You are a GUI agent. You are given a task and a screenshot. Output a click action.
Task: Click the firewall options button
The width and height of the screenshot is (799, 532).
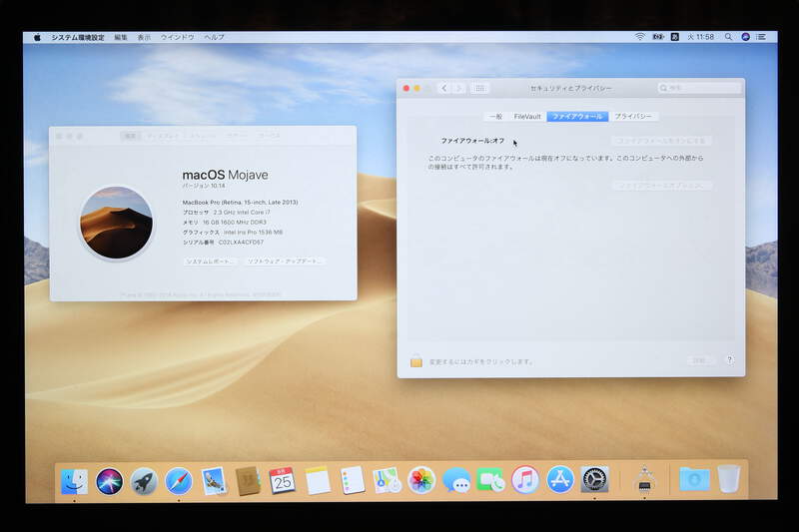point(661,186)
